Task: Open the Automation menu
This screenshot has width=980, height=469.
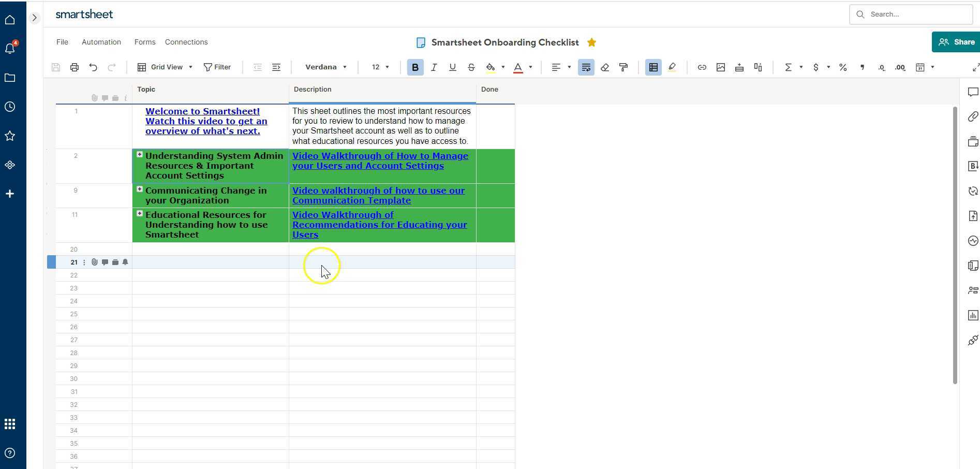Action: (101, 42)
